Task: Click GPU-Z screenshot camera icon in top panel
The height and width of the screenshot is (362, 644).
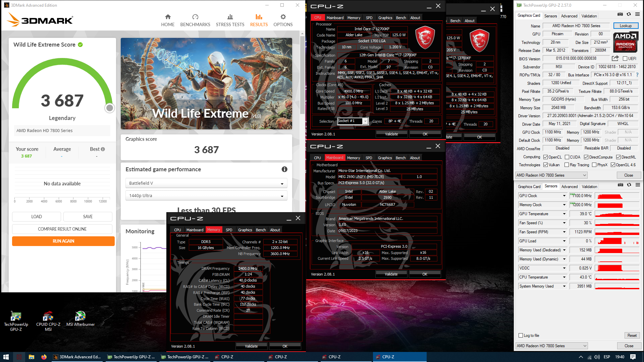Action: [620, 14]
